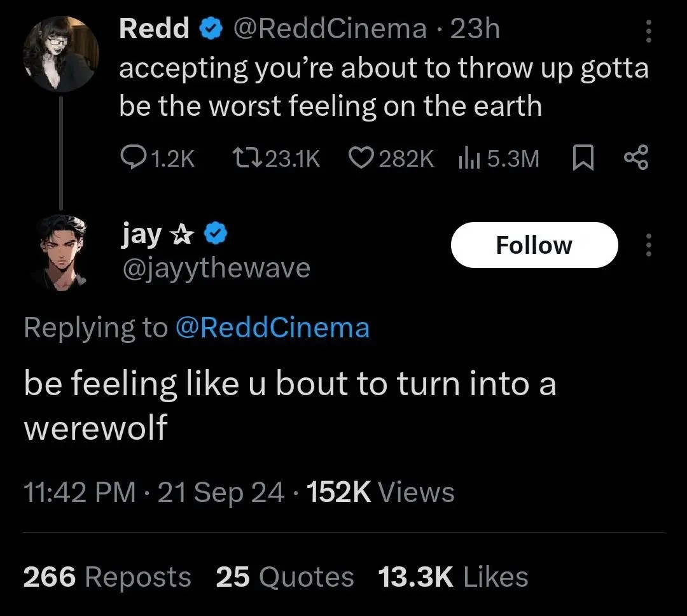Repost Redd's tweet using the retweet icon
This screenshot has width=687, height=616.
245,158
